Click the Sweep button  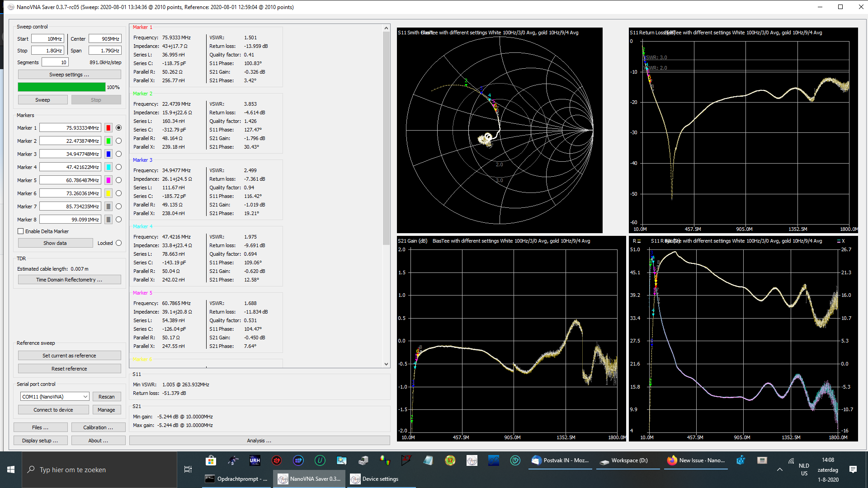[x=42, y=100]
